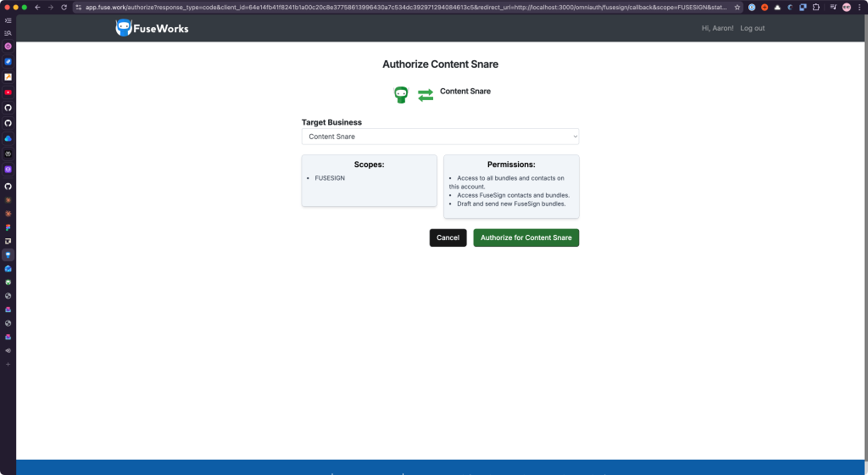The width and height of the screenshot is (868, 475).
Task: Open the media controls playlist icon
Action: click(x=833, y=7)
